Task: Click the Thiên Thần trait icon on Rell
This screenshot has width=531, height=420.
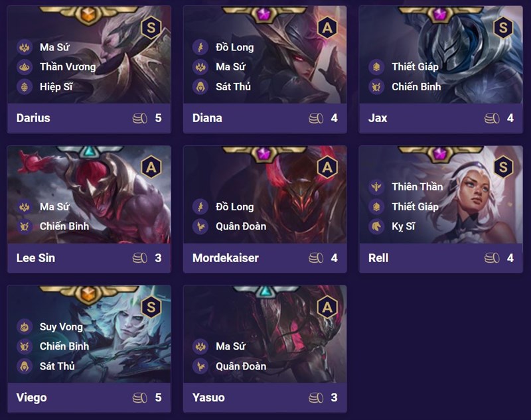Action: click(376, 187)
